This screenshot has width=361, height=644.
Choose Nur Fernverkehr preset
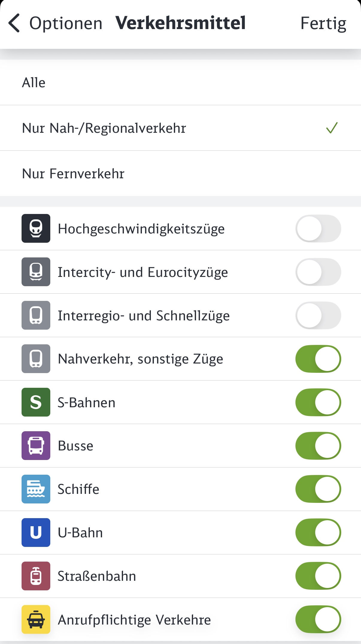pos(73,174)
